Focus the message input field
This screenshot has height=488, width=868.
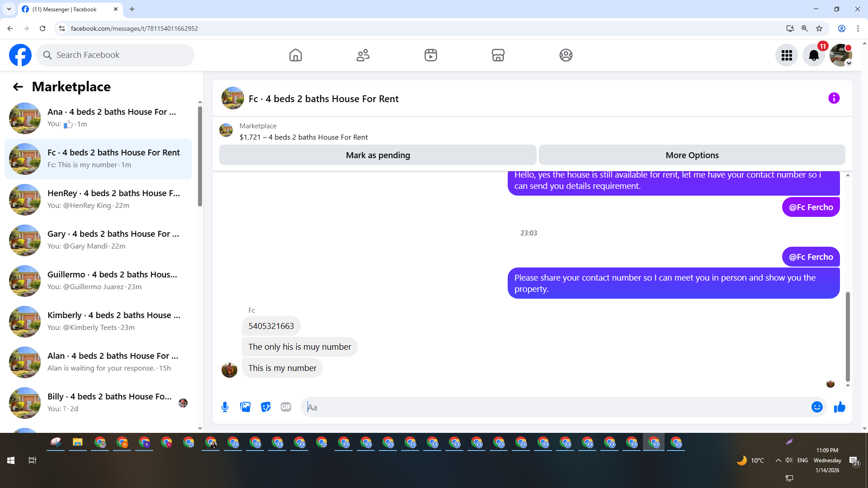[x=556, y=407]
